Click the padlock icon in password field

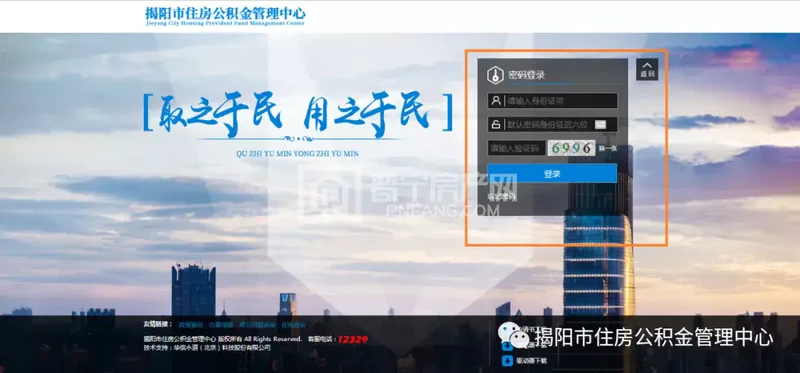coord(495,124)
